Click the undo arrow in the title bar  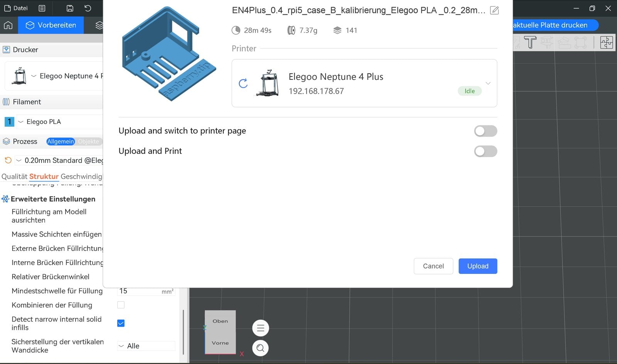[88, 8]
